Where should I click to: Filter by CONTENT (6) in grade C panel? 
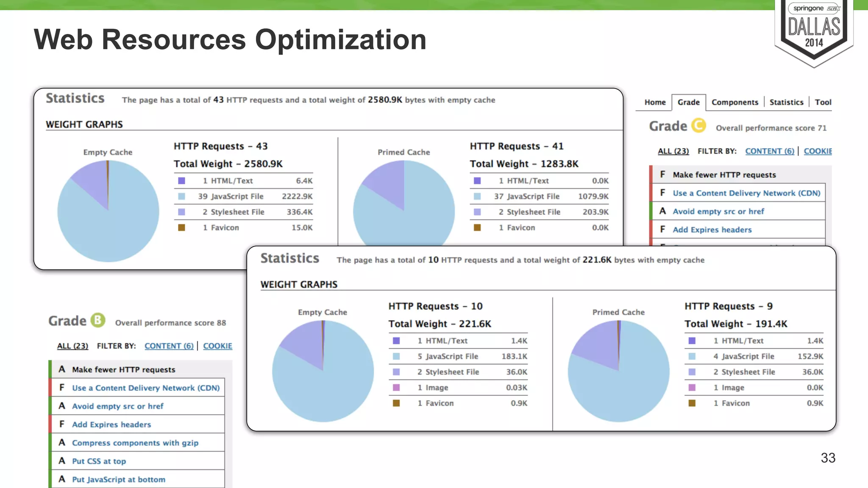(x=770, y=151)
